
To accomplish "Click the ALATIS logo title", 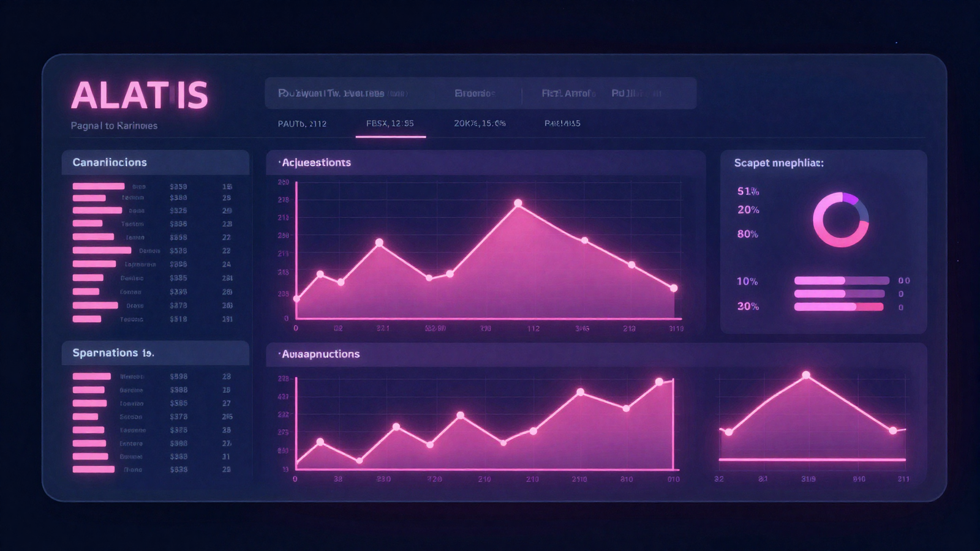I will [x=140, y=96].
